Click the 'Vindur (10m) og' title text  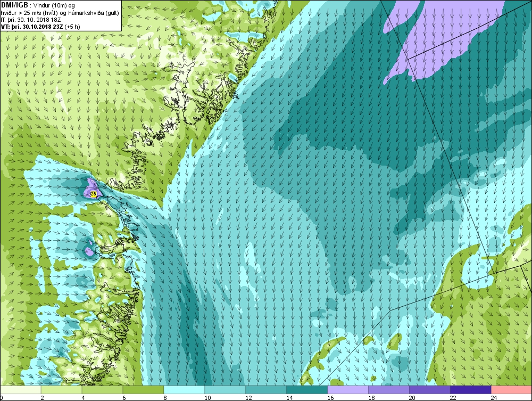54,6
